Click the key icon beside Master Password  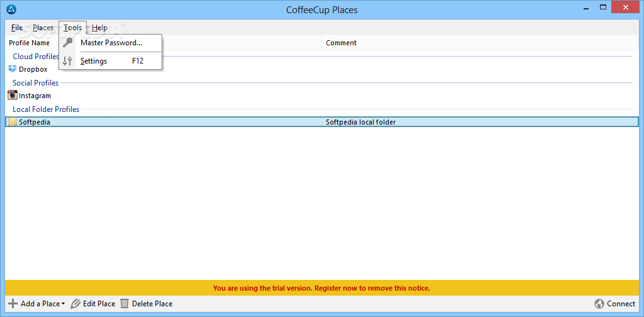[x=68, y=43]
